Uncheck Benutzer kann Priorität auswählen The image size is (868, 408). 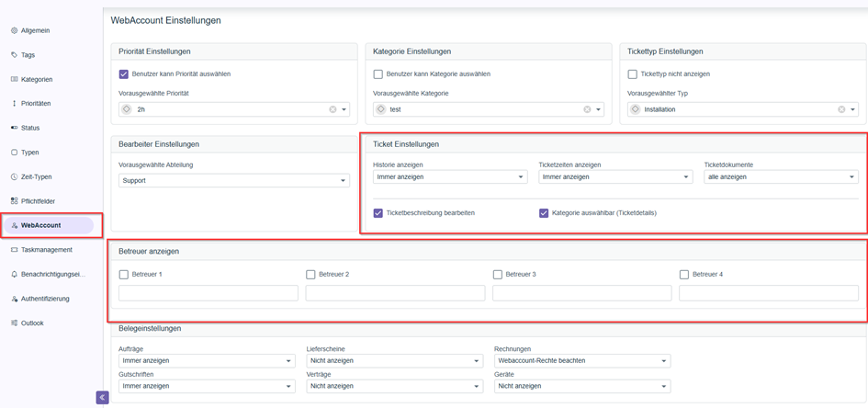(124, 74)
